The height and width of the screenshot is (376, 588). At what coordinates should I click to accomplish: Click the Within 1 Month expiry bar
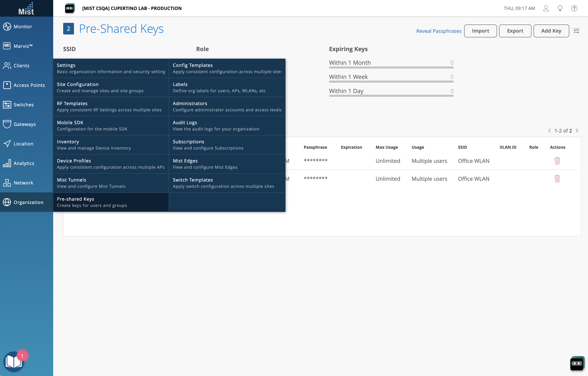(x=391, y=67)
